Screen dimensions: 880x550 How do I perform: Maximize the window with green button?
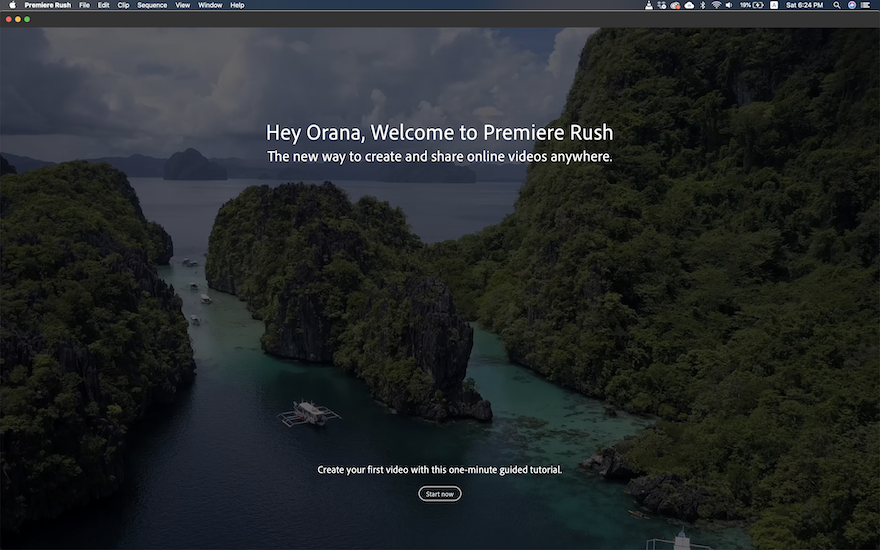[27, 19]
